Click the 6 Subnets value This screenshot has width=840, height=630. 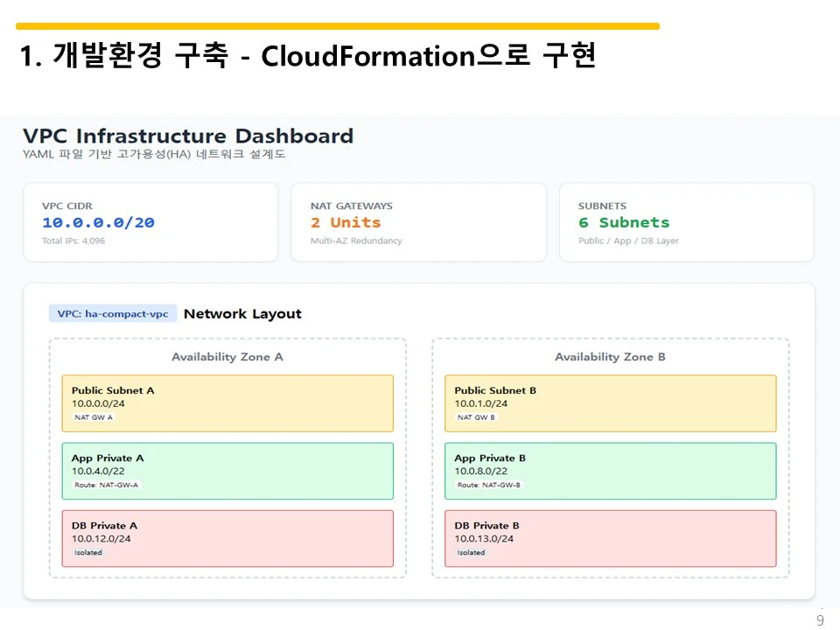[624, 222]
